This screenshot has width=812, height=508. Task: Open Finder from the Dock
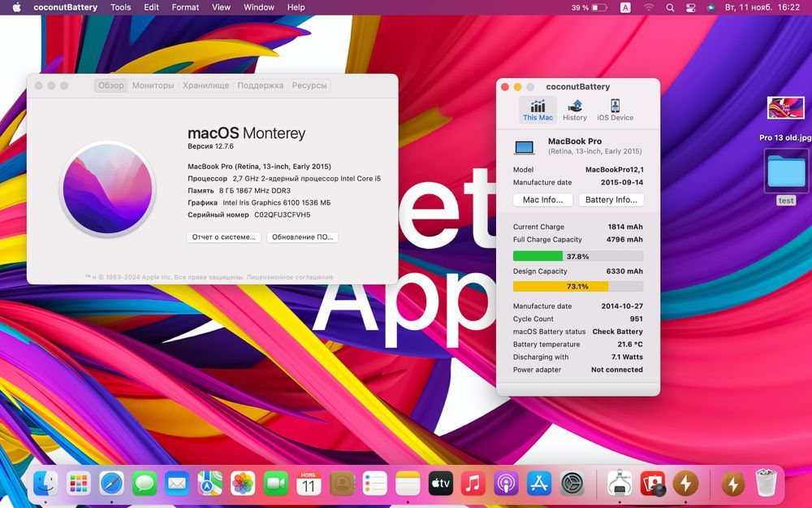[45, 484]
